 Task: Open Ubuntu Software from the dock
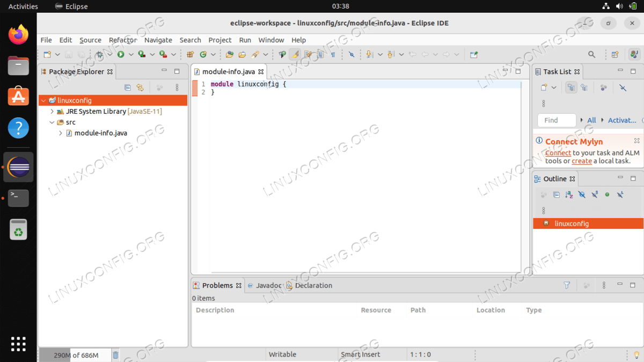[x=19, y=97]
